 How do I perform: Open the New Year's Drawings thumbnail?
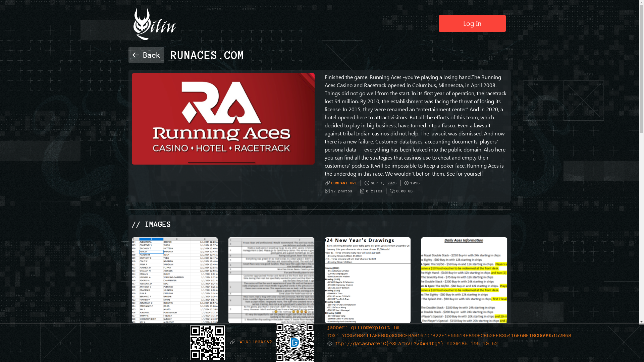tap(368, 280)
